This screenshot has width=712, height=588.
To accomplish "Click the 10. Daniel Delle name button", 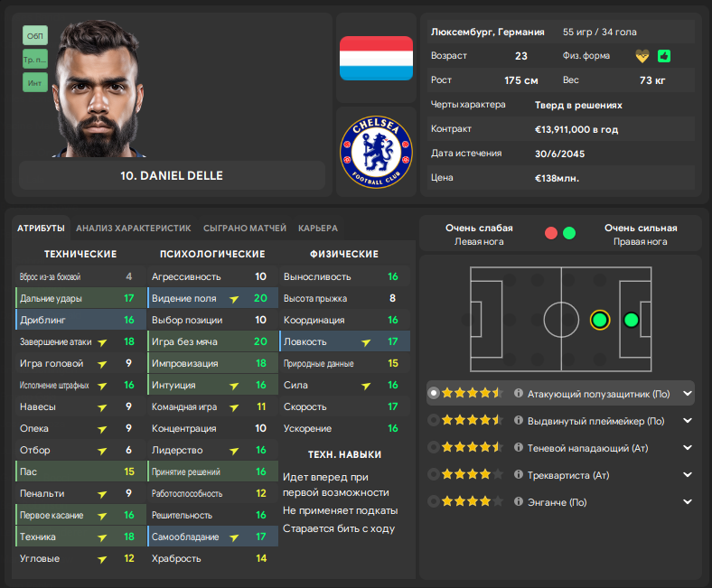I will (172, 175).
